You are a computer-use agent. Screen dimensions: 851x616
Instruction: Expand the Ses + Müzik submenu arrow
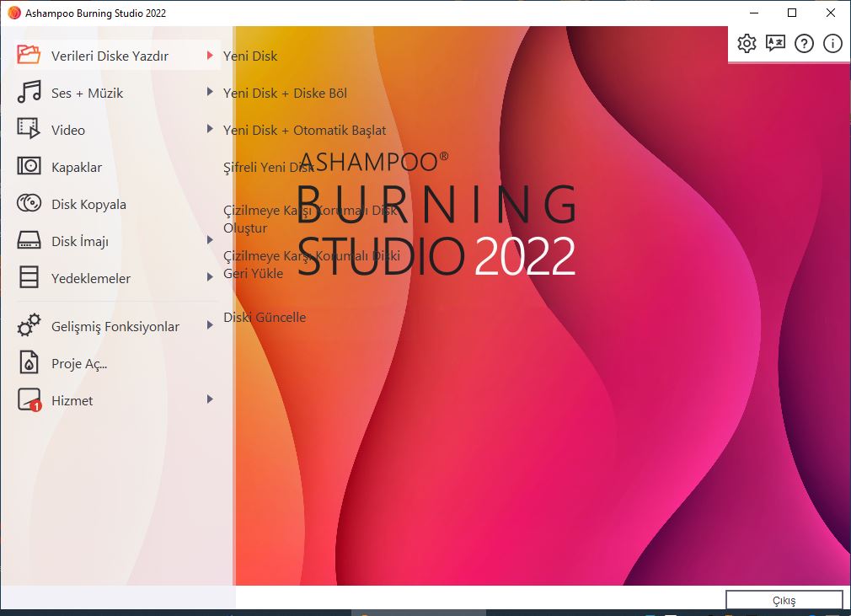pyautogui.click(x=210, y=92)
